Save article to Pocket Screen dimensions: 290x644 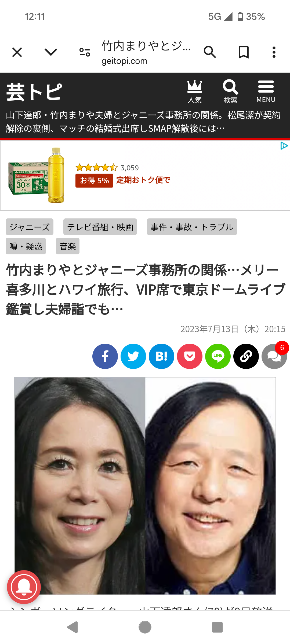coord(190,356)
